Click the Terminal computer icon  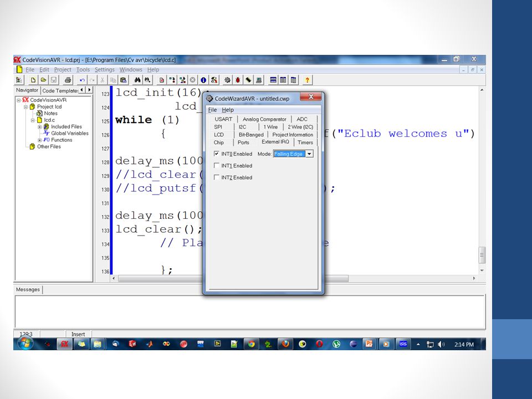point(259,80)
